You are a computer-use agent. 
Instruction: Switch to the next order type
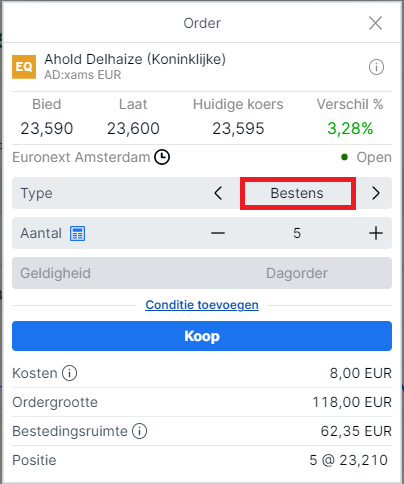pyautogui.click(x=376, y=193)
